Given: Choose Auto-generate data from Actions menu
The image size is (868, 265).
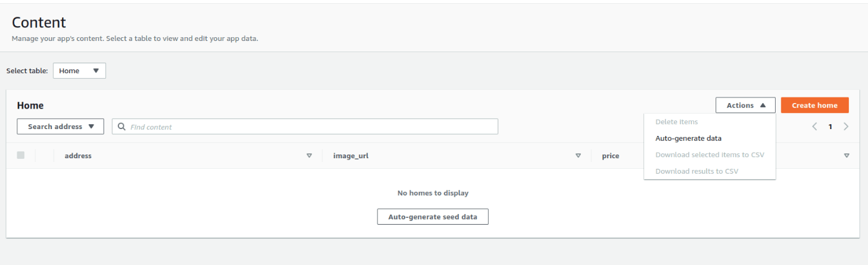Looking at the screenshot, I should pyautogui.click(x=688, y=138).
